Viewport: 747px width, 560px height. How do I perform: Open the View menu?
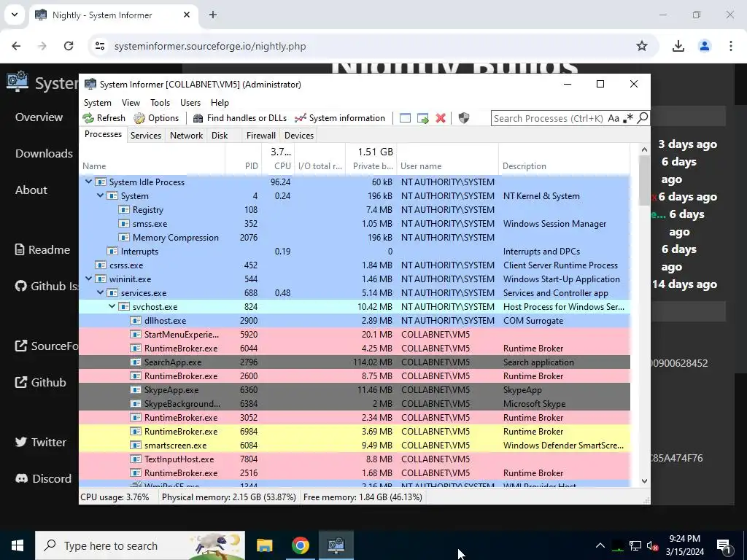tap(131, 102)
